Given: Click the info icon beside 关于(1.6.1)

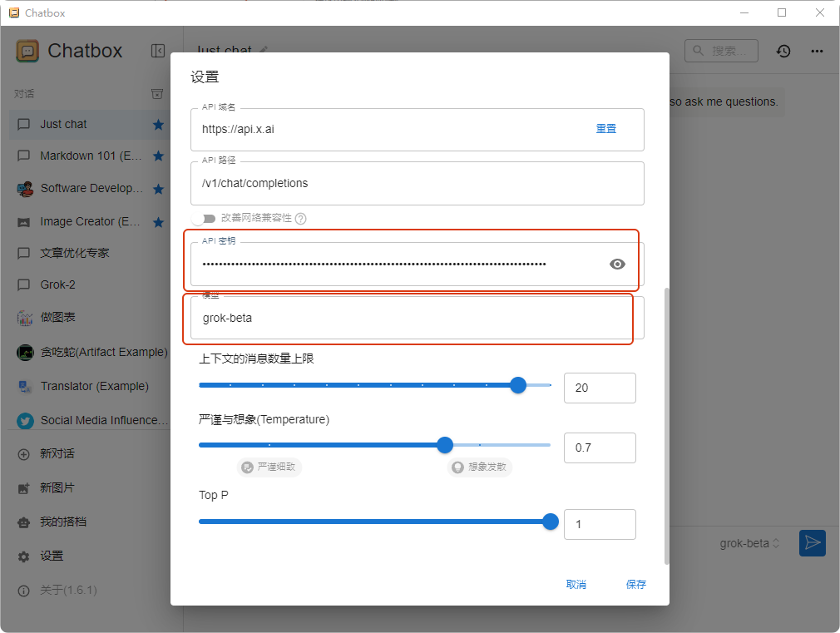Looking at the screenshot, I should 23,591.
